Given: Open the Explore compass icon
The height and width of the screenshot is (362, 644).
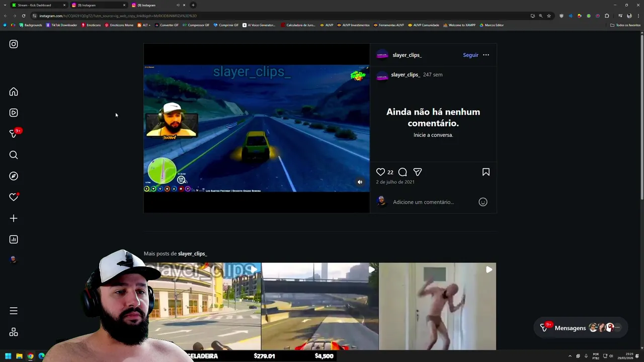Looking at the screenshot, I should 14,176.
